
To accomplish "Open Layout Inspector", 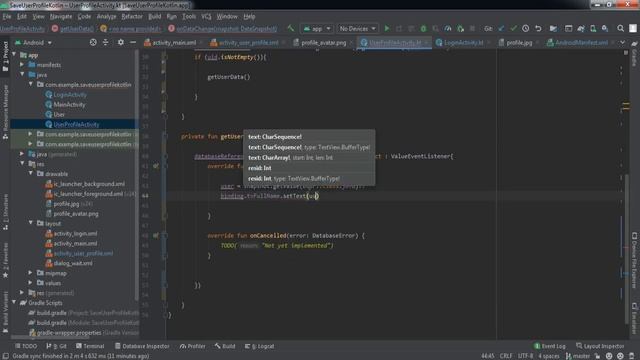I will click(x=600, y=346).
